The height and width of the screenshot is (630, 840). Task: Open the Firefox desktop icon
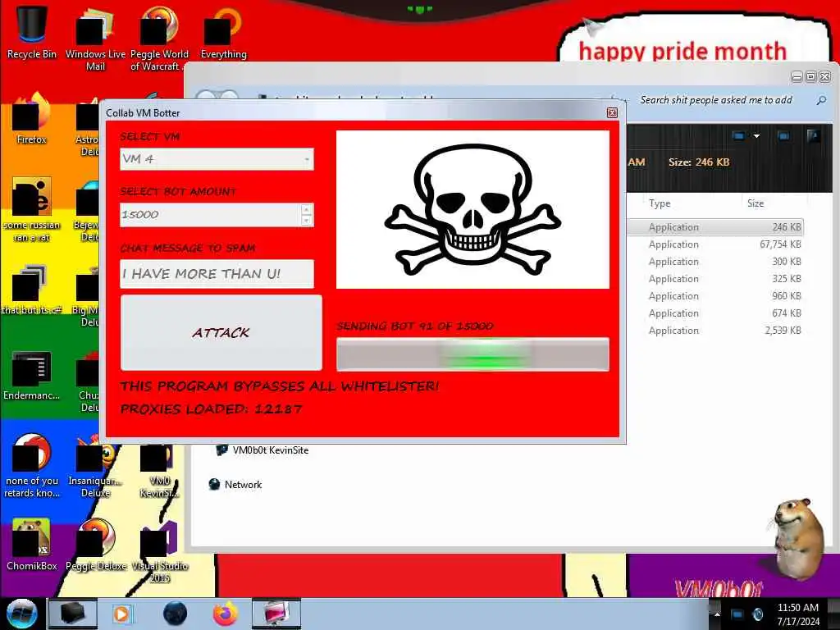(32, 119)
